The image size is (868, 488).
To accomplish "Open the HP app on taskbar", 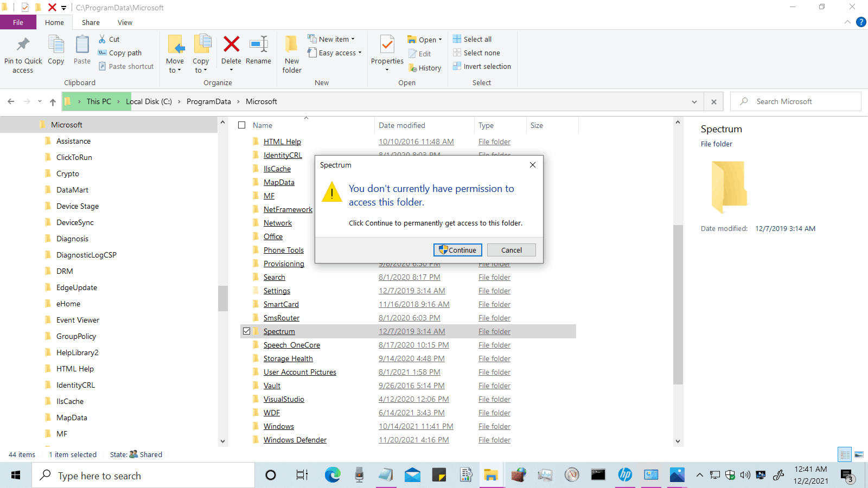I will pyautogui.click(x=625, y=476).
